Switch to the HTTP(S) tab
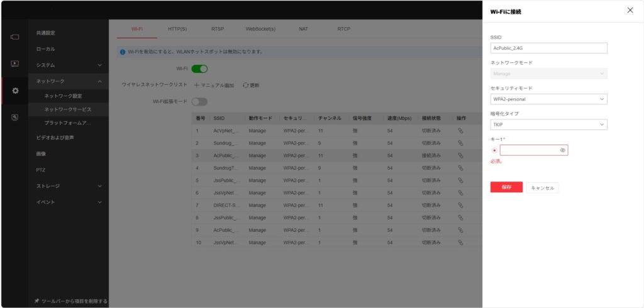 tap(177, 29)
